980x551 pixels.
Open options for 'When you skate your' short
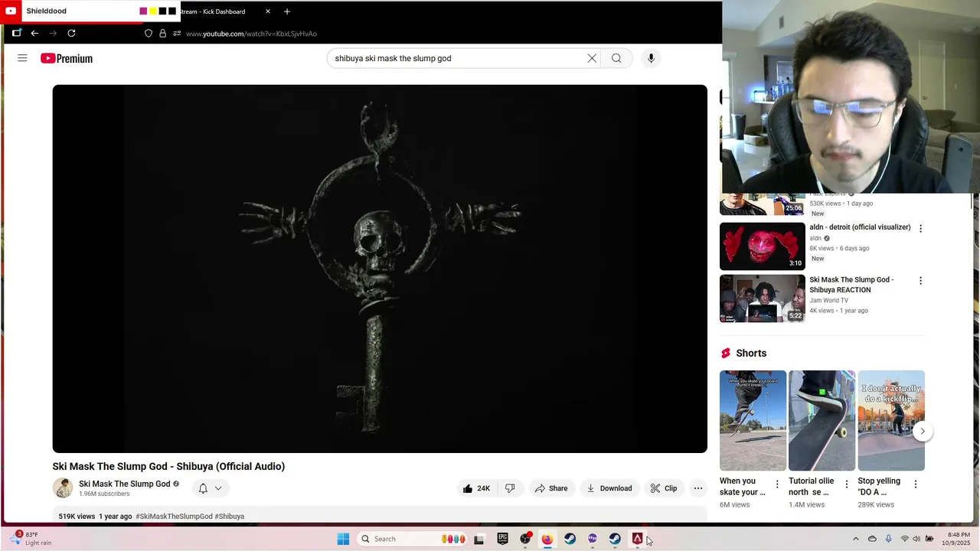(x=777, y=484)
